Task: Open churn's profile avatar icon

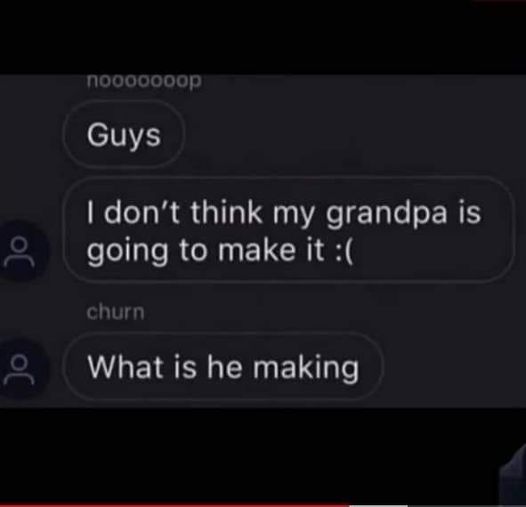Action: [19, 369]
